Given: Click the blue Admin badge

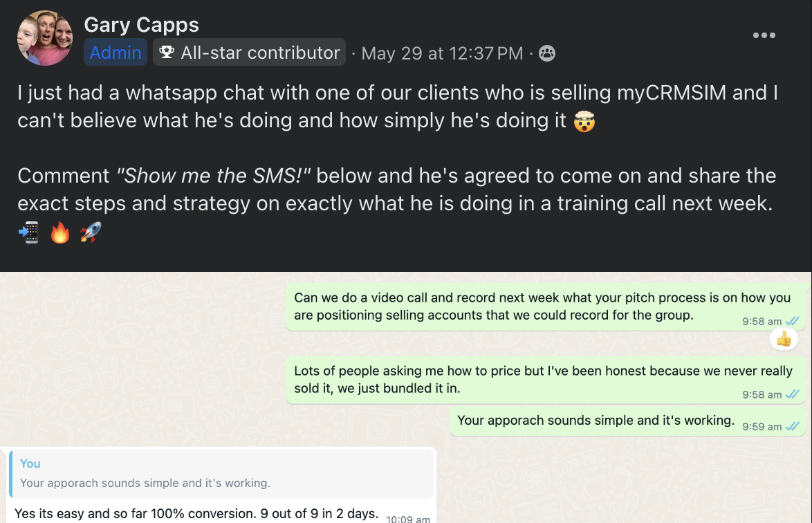Looking at the screenshot, I should [x=116, y=53].
